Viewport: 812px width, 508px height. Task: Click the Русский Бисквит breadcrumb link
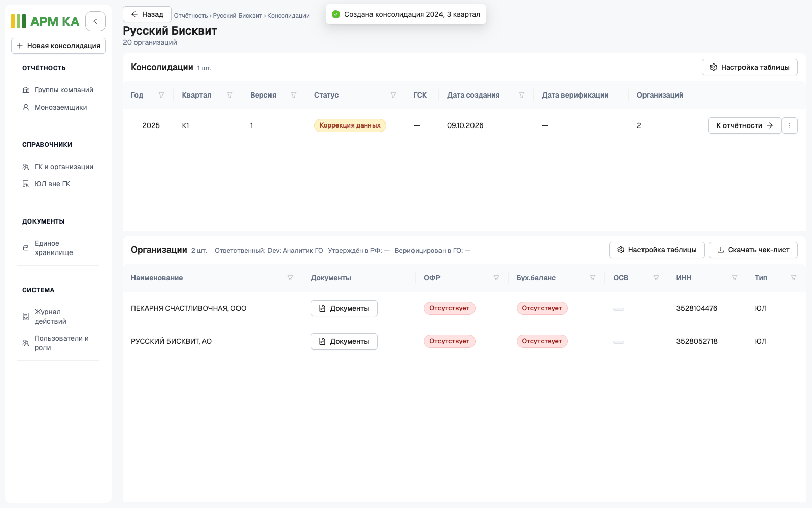coord(238,16)
